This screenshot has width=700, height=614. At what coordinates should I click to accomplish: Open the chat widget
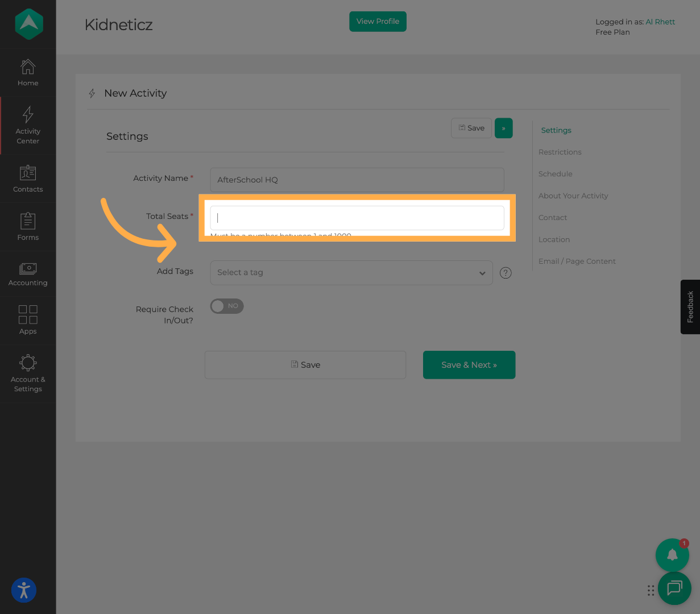click(x=674, y=588)
